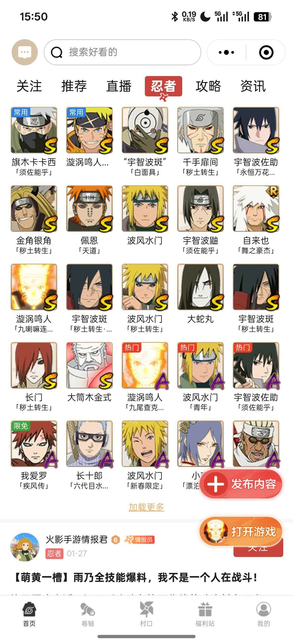Screen dimensions: 293x644
Task: Click 加载更多 link to load more
Action: [146, 507]
